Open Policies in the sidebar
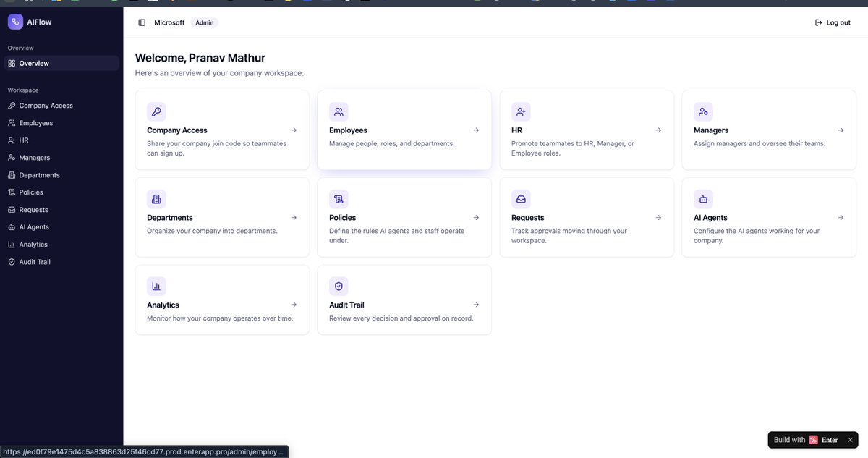868x458 pixels. (x=61, y=192)
